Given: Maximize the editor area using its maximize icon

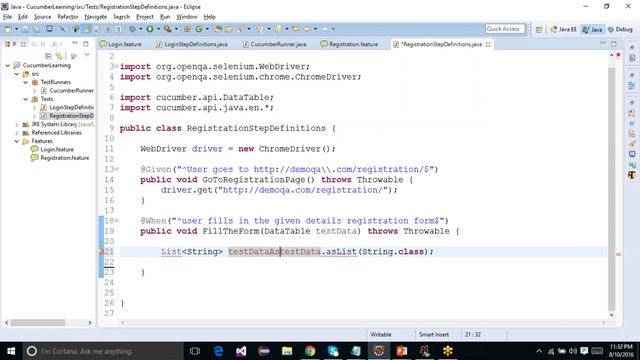Looking at the screenshot, I should pyautogui.click(x=614, y=44).
